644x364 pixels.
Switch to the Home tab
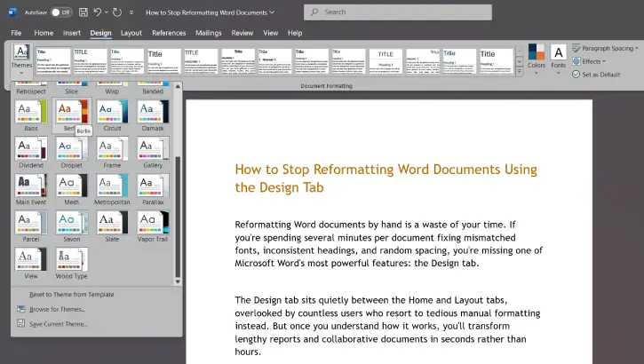coord(44,33)
